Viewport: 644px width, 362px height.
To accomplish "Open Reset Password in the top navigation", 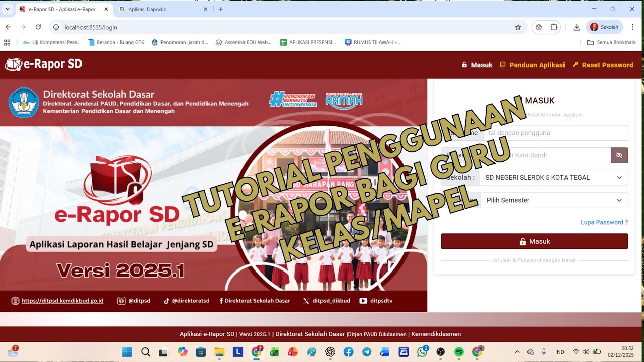I will click(603, 65).
